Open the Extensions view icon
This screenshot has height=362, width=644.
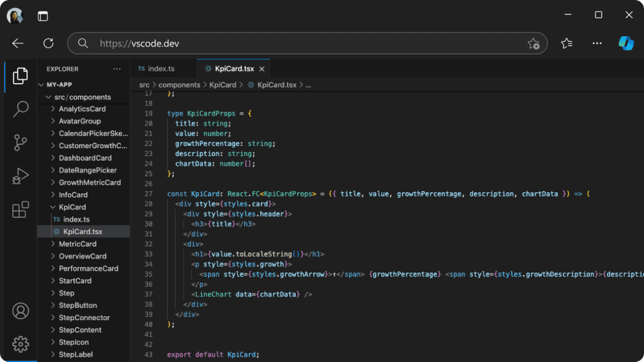tap(20, 210)
